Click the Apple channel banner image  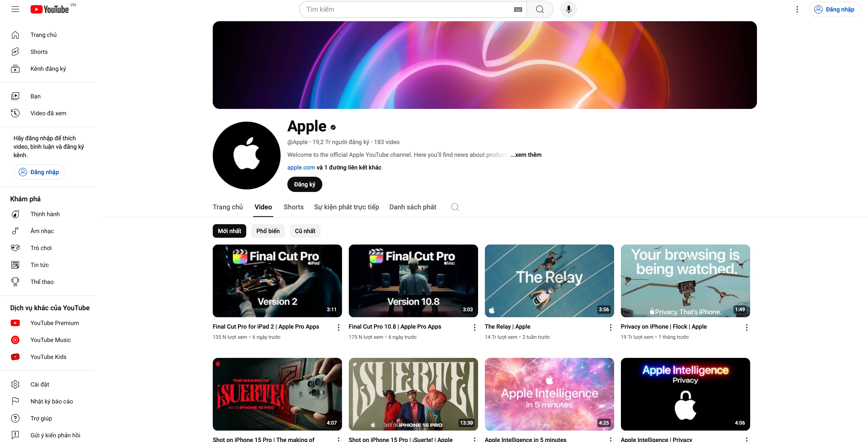pyautogui.click(x=485, y=65)
